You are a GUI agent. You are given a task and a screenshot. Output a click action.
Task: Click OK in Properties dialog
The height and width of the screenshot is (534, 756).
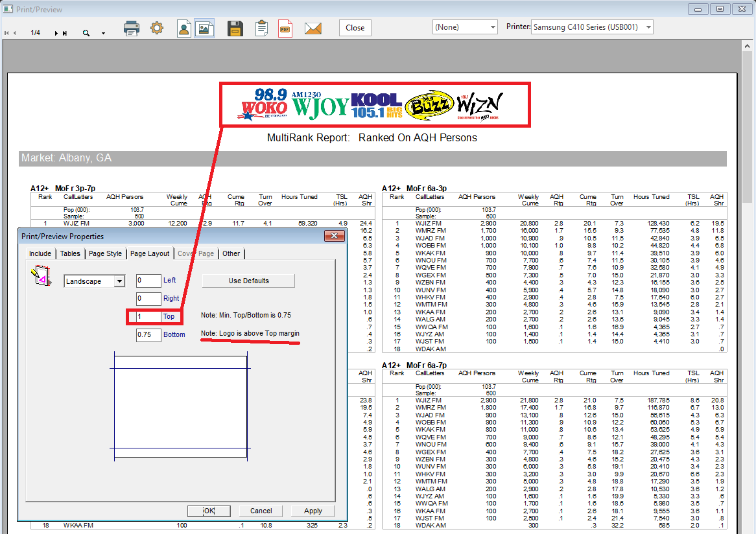(209, 511)
